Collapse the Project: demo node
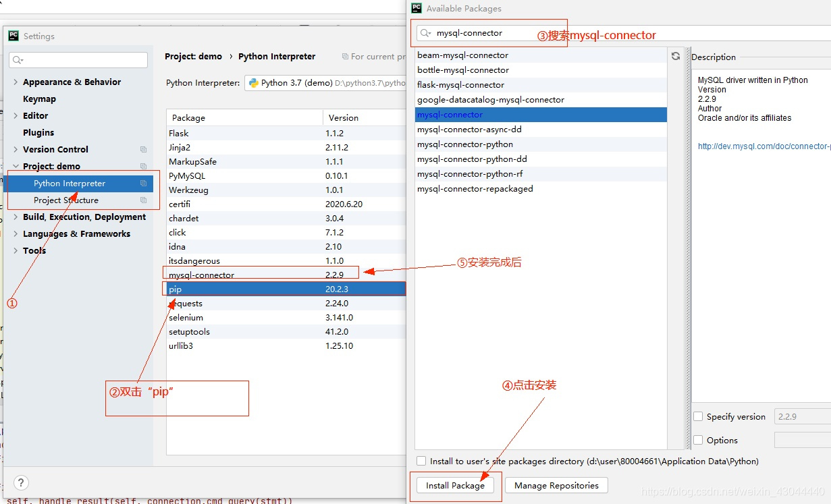The height and width of the screenshot is (504, 831). [16, 167]
